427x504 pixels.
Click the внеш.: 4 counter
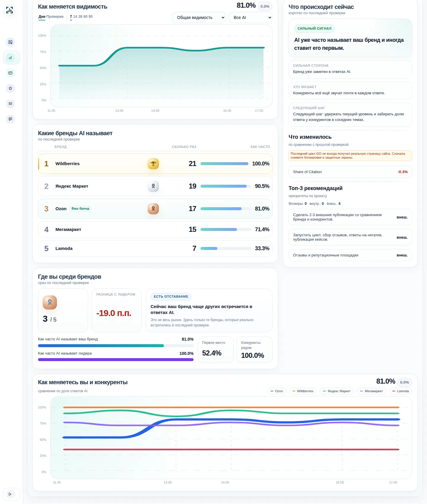click(334, 204)
